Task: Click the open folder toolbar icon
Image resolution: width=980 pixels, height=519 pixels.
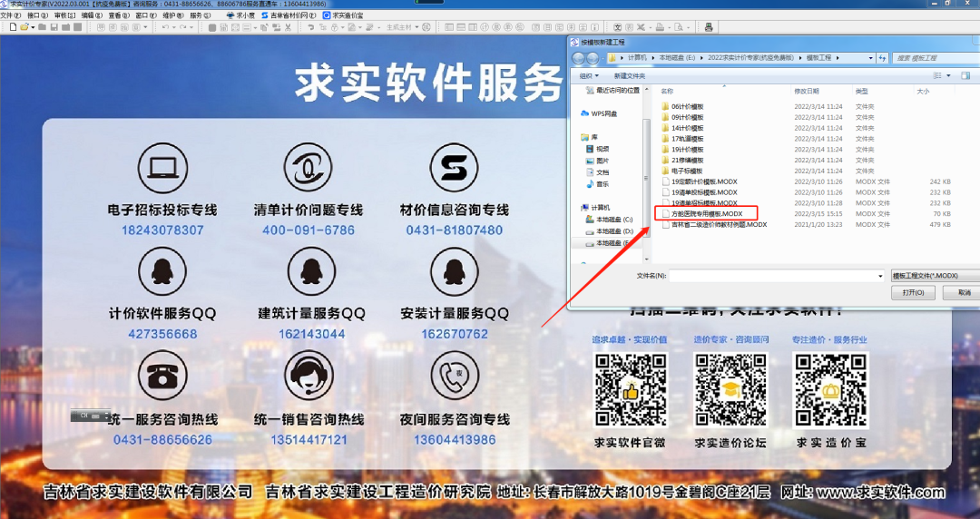Action: [24, 27]
